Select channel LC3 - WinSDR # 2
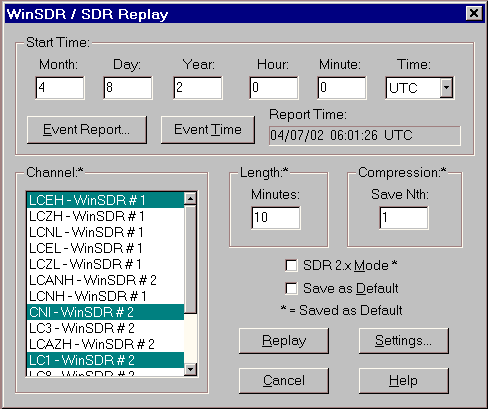The width and height of the screenshot is (488, 409). tap(105, 328)
